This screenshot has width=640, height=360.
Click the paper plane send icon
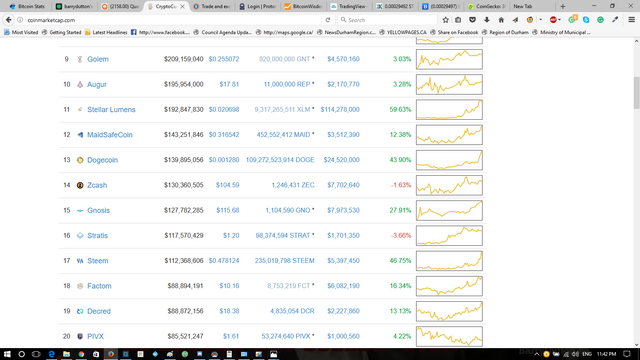click(x=515, y=20)
